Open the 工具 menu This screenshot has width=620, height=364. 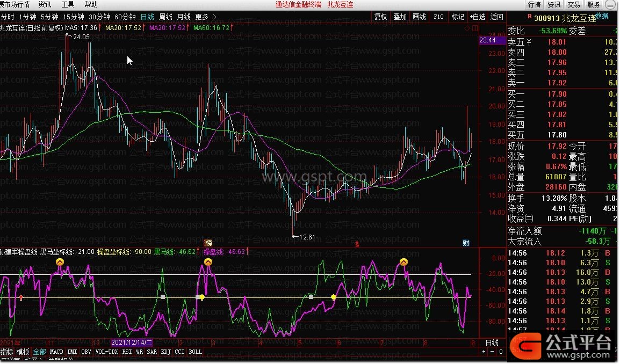(68, 4)
